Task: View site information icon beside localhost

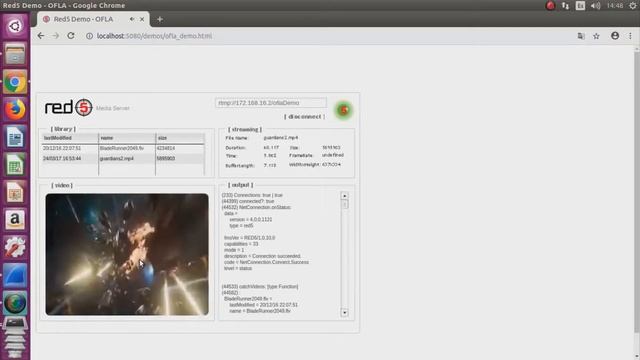Action: tap(89, 36)
